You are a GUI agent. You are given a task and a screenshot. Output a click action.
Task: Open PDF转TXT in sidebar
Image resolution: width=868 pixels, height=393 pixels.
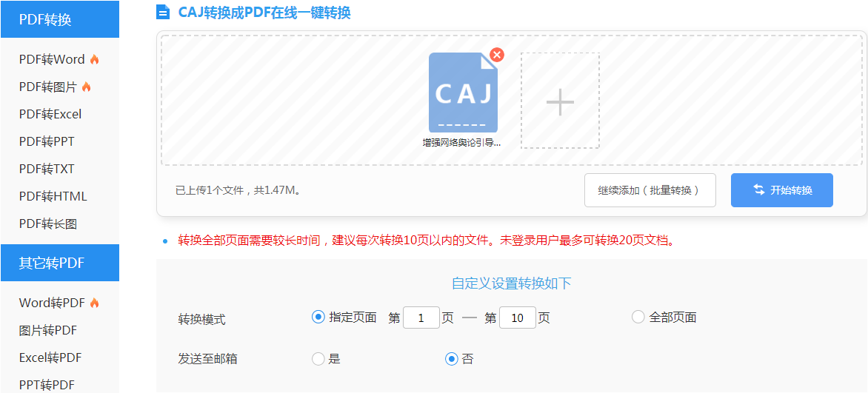click(47, 169)
